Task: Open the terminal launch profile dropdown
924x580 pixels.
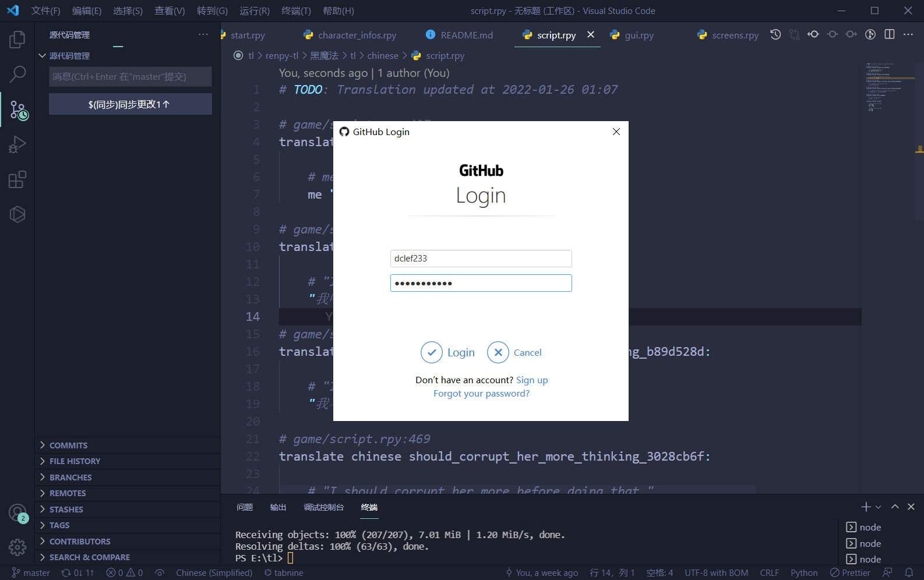Action: (879, 507)
